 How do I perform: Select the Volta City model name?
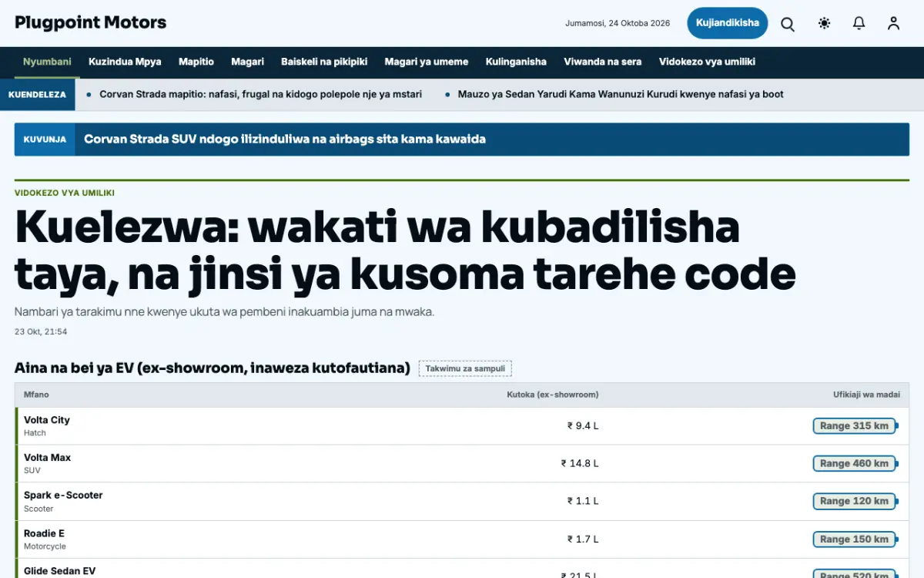[x=47, y=420]
